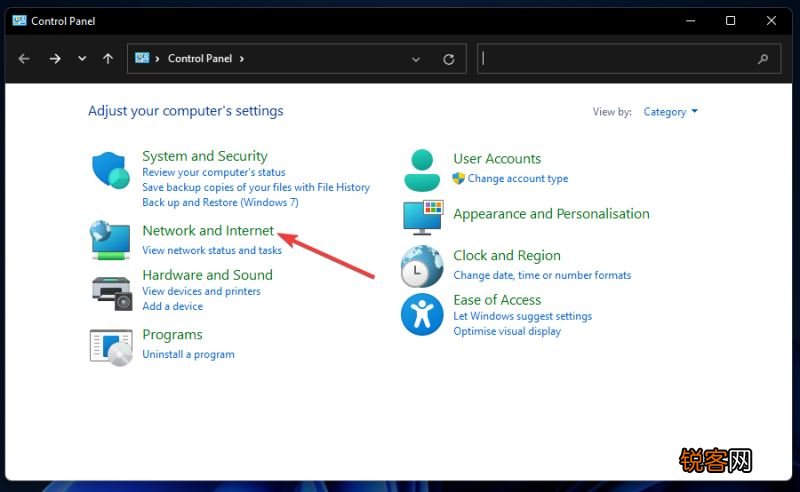Open Hardware and Sound category
The image size is (800, 492).
(208, 275)
